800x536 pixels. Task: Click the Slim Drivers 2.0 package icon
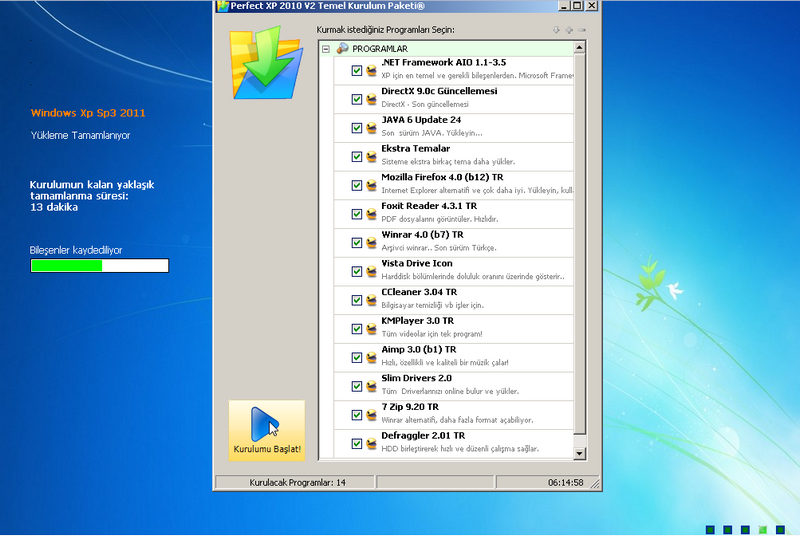click(x=371, y=386)
